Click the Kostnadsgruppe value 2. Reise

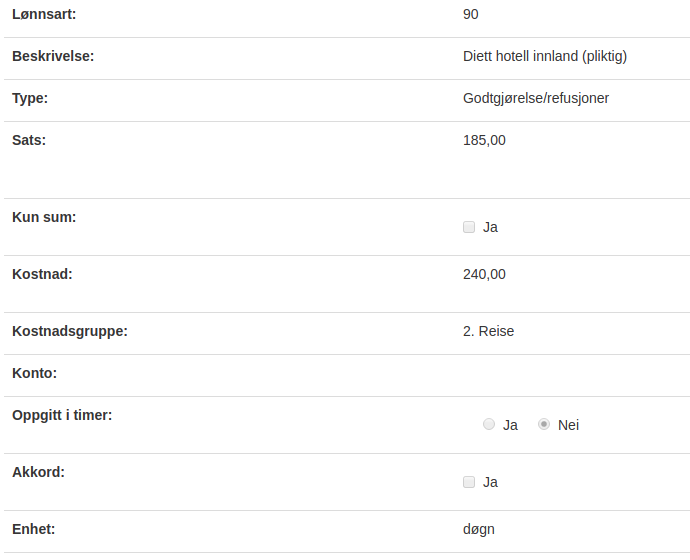pyautogui.click(x=488, y=331)
